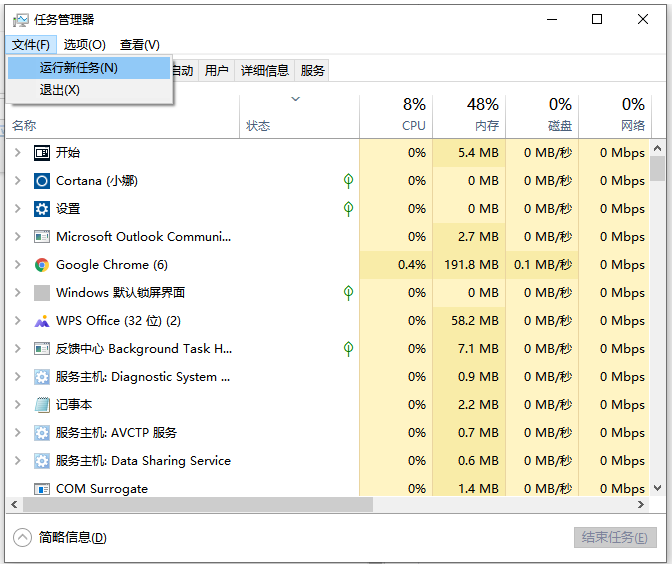Click the Settings gear process icon
The image size is (672, 564).
42,209
